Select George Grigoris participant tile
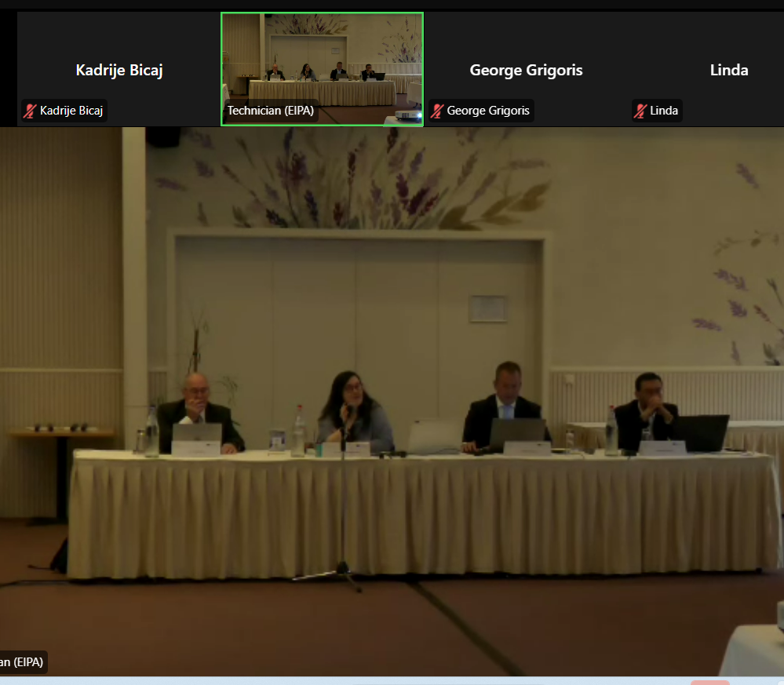 [x=526, y=69]
